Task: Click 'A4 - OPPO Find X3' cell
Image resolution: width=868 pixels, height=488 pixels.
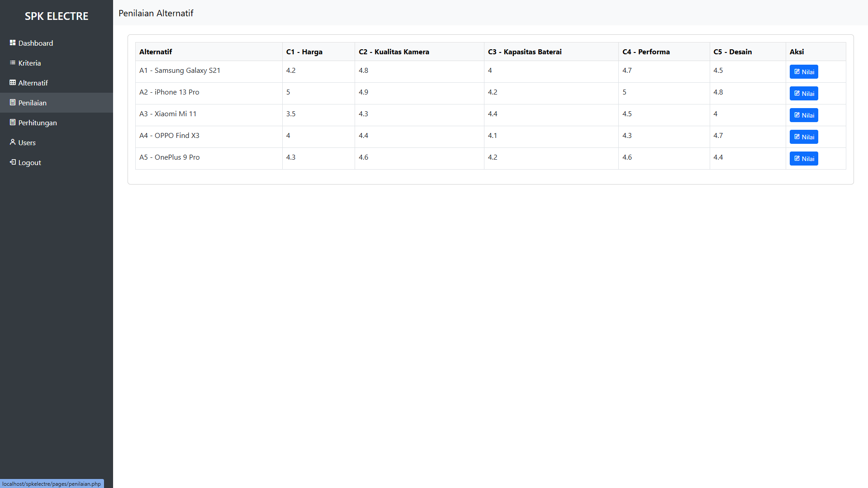Action: coord(209,137)
